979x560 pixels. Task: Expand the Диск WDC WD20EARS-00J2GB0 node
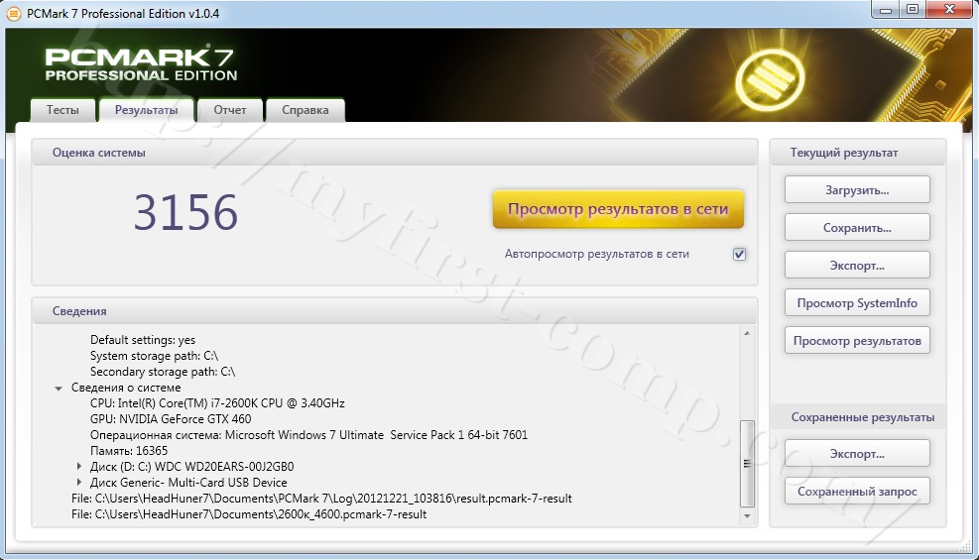coord(78,466)
